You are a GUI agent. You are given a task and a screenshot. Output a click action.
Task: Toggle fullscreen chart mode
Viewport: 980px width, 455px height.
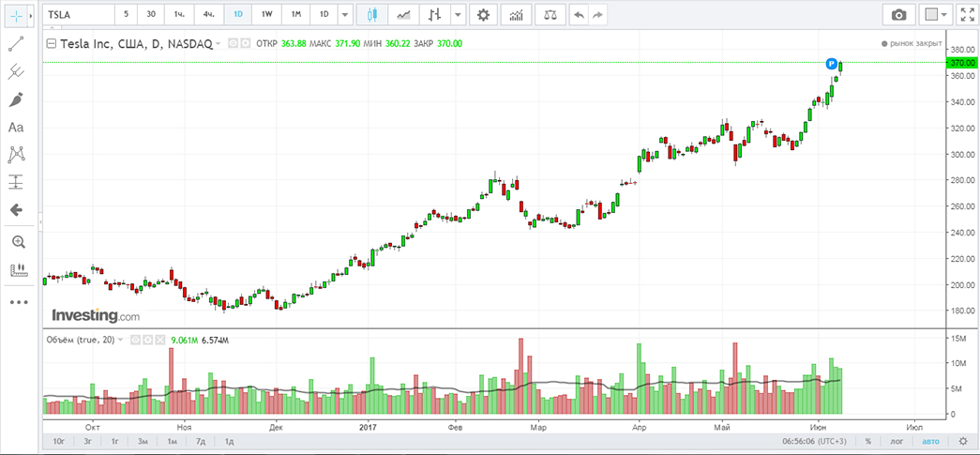pos(966,14)
